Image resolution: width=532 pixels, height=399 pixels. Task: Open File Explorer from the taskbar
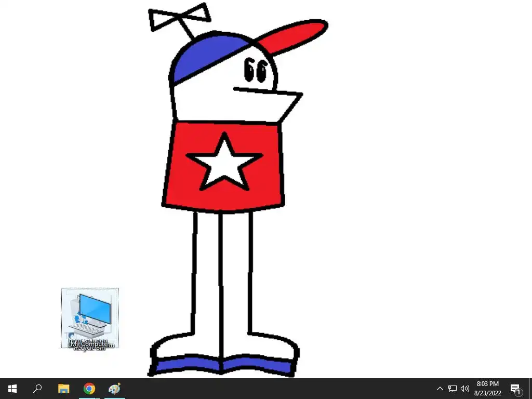tap(63, 389)
